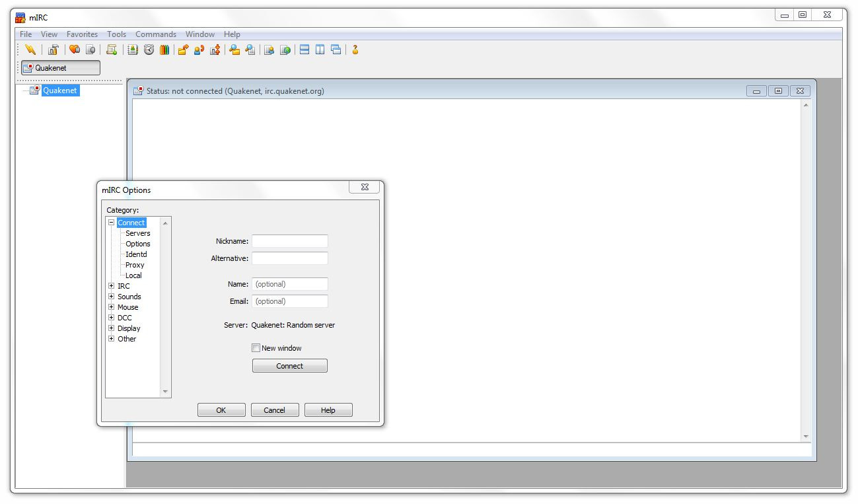Select Identd in the category tree
This screenshot has height=504, width=858.
tap(136, 254)
